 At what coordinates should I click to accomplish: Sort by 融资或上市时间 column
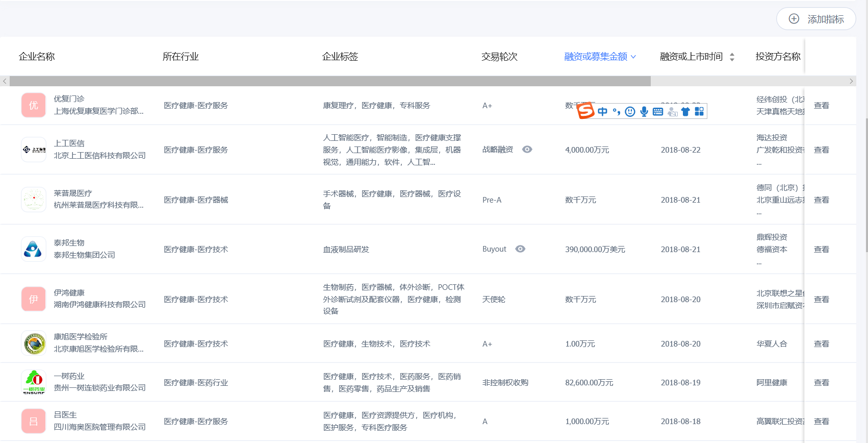[x=732, y=57]
